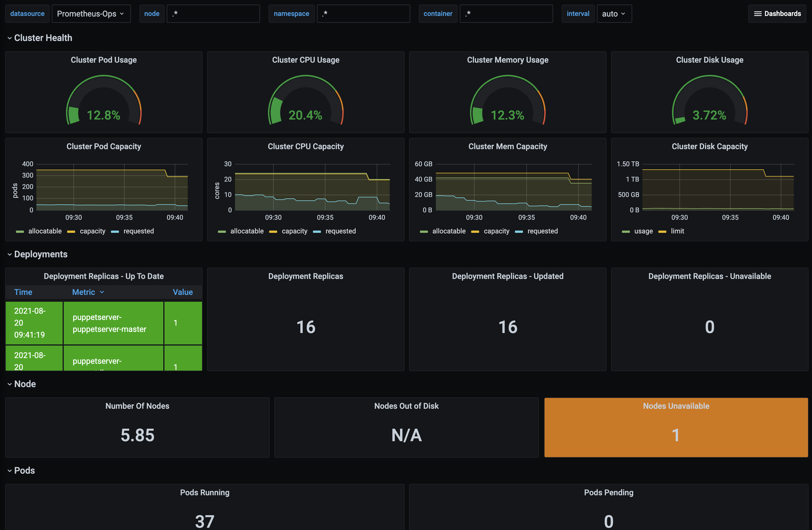Screen dimensions: 812x530
Task: Open Nodes Unavailable panel title menu
Action: coord(676,406)
